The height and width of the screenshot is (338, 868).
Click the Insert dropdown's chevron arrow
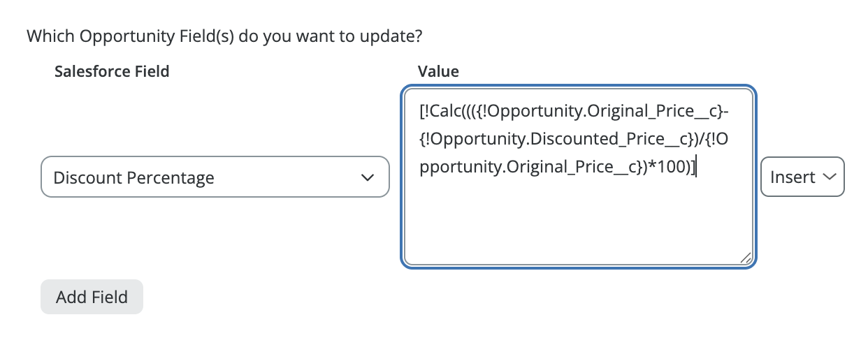830,177
